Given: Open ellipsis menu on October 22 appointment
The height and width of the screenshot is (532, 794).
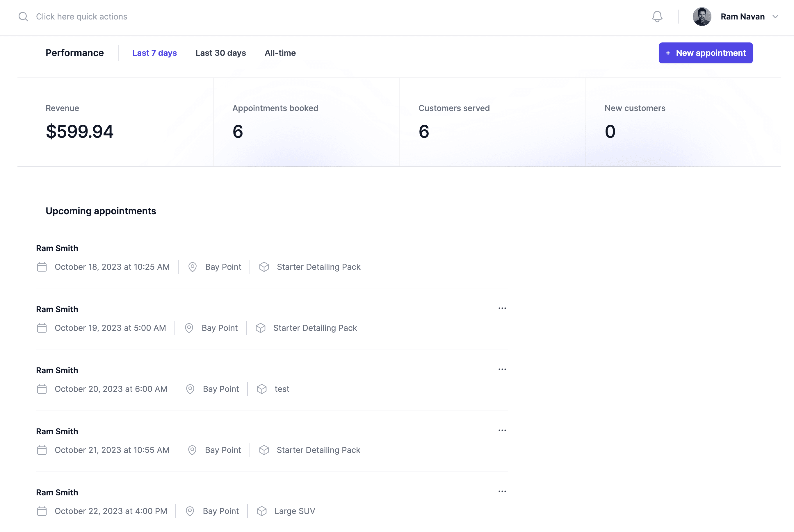Looking at the screenshot, I should coord(502,491).
